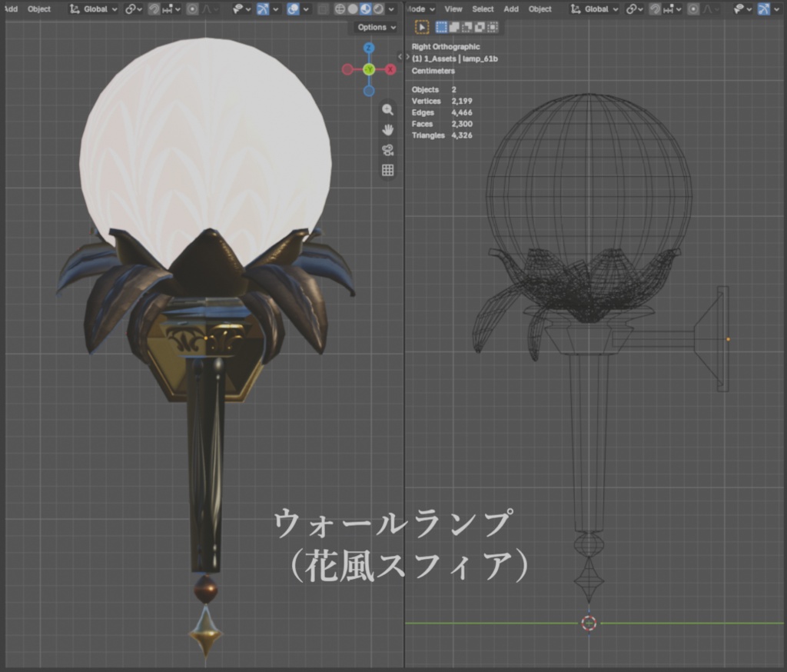Click the sidebar collapse arrow
This screenshot has width=787, height=672.
point(400,57)
